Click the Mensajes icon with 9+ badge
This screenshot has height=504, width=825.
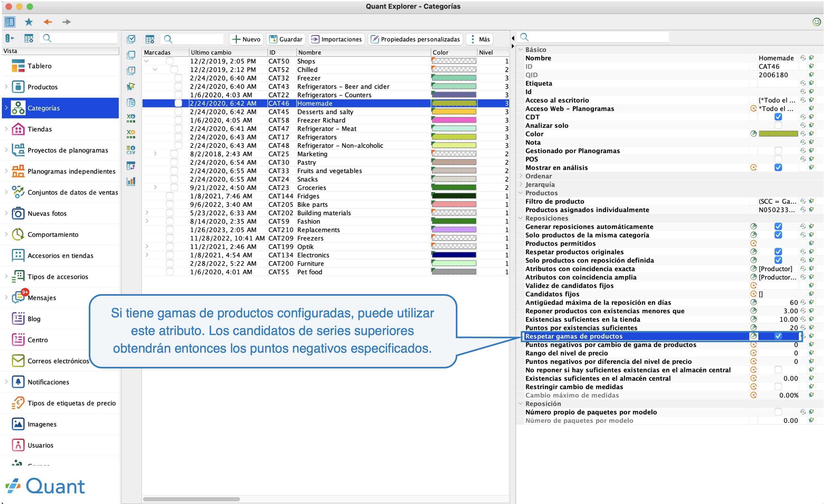tap(18, 297)
